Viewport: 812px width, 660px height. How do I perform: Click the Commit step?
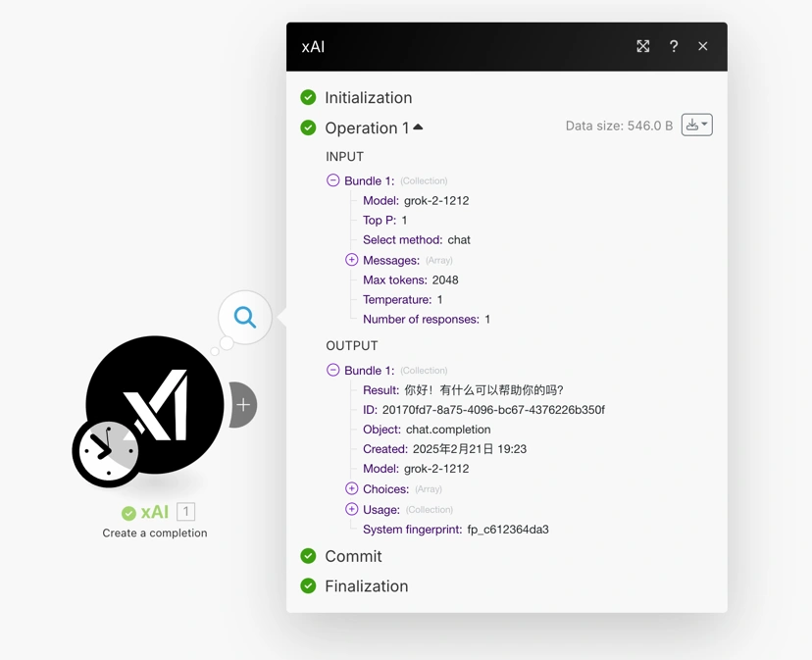pyautogui.click(x=353, y=556)
